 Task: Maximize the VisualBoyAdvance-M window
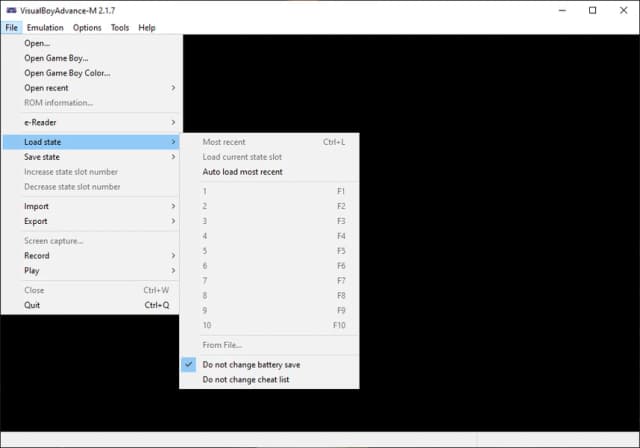[x=593, y=11]
